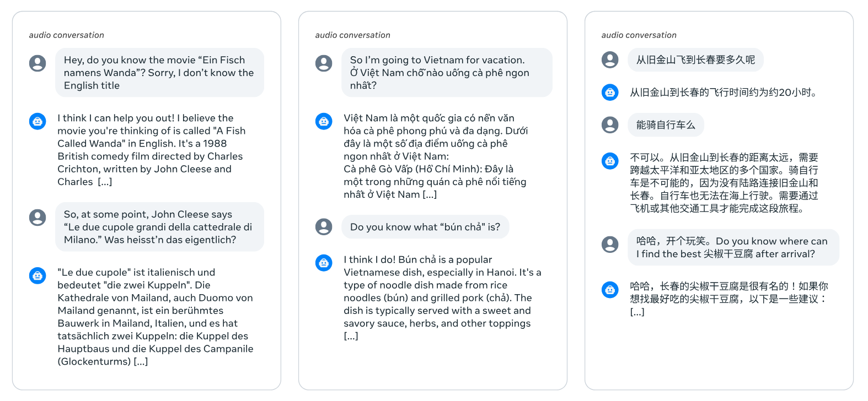Expand "[...]" after Cà phê Gò Vấp reply
Viewport: 868px width, 401px height.
coord(430,194)
